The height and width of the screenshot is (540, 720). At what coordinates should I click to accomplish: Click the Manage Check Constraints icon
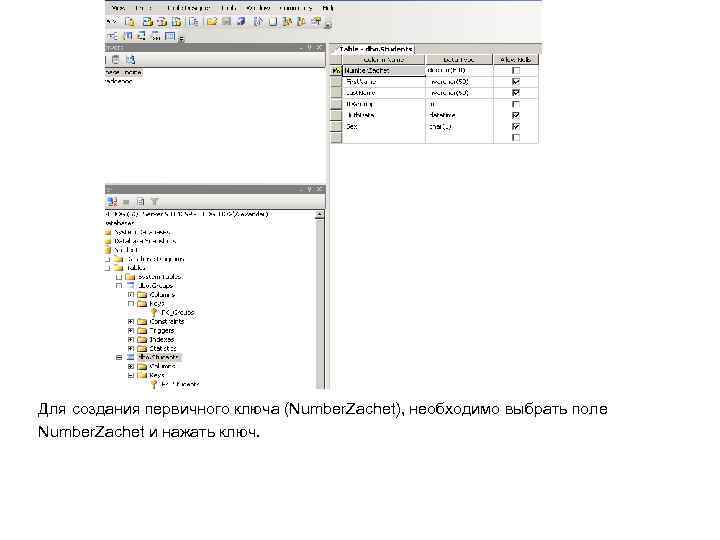pyautogui.click(x=170, y=36)
